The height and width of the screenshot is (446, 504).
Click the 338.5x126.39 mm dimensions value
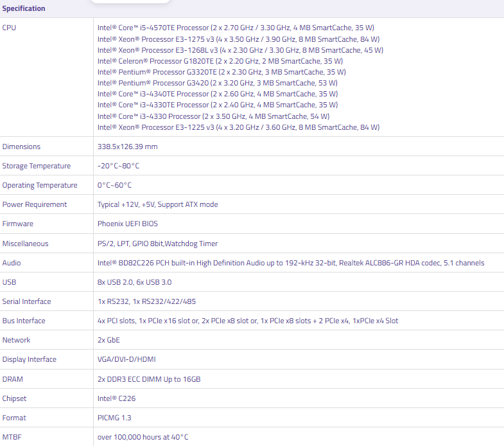click(127, 147)
